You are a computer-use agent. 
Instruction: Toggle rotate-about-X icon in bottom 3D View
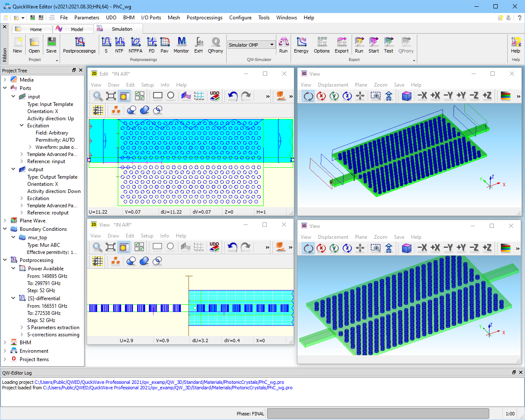pyautogui.click(x=321, y=248)
